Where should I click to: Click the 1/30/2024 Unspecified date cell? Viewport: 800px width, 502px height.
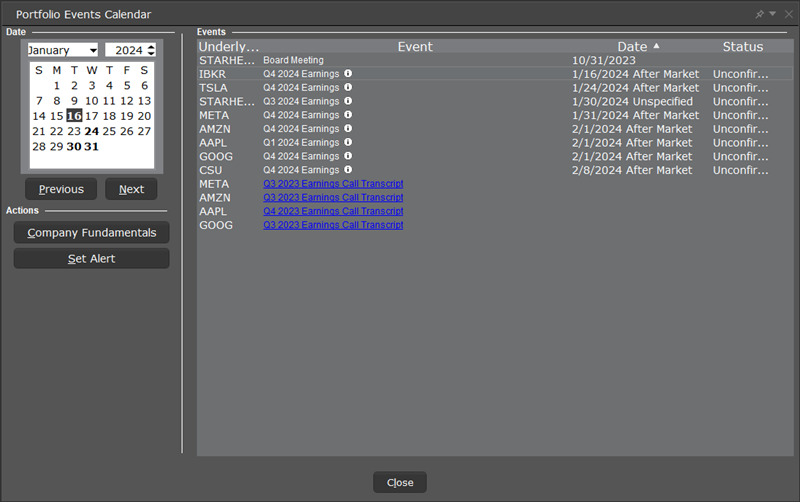tap(632, 102)
